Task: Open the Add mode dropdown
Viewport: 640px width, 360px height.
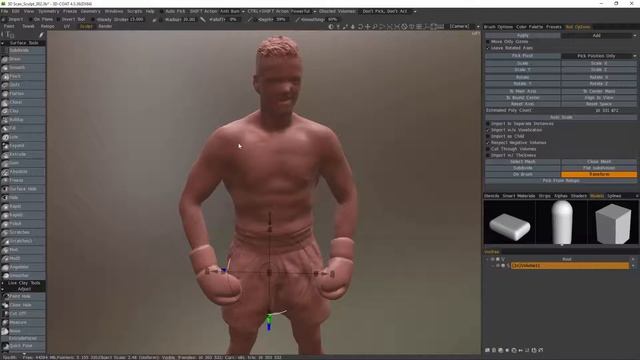Action: coord(599,36)
